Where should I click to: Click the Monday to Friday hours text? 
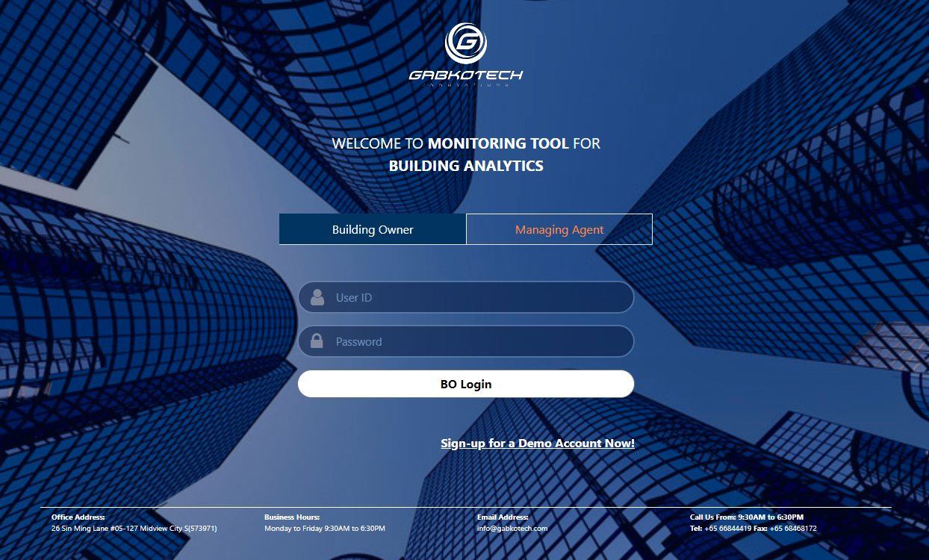coord(324,528)
